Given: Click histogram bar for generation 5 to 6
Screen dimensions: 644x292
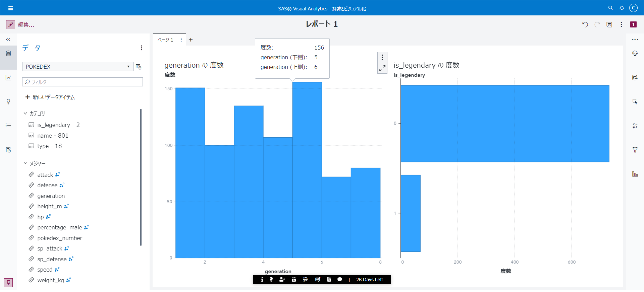Looking at the screenshot, I should click(x=307, y=170).
